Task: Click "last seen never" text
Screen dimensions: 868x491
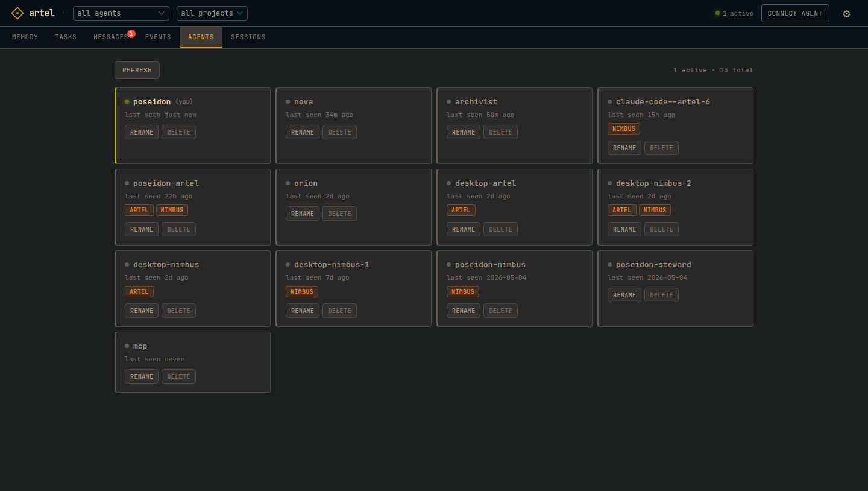Action: coord(154,359)
